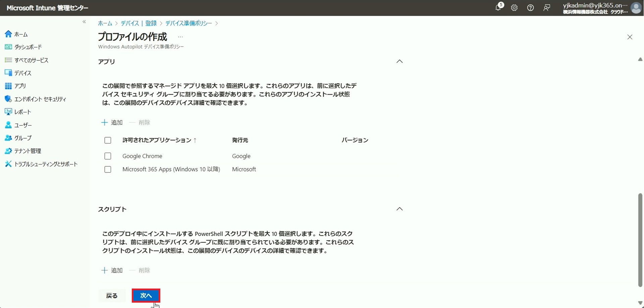Click the バージョン column header

point(355,140)
